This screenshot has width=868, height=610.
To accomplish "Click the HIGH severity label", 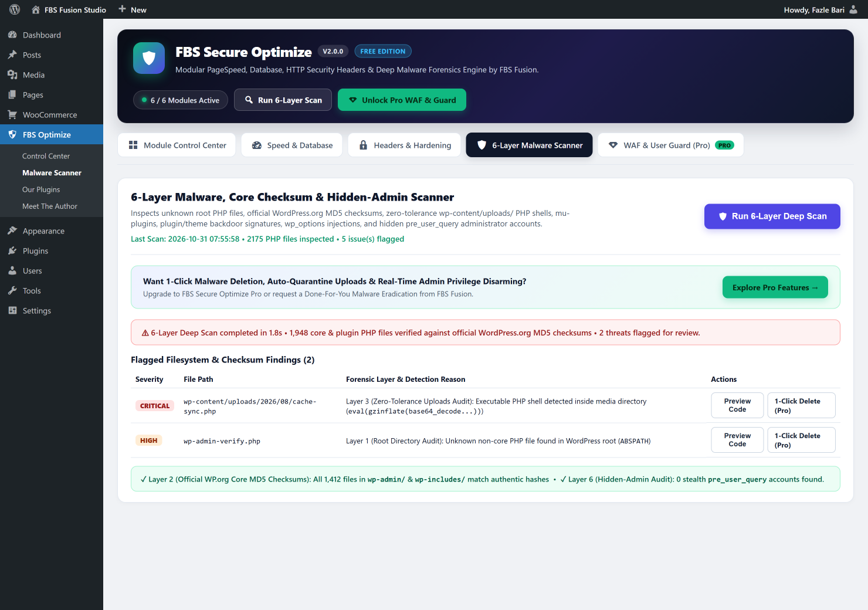I will point(148,440).
